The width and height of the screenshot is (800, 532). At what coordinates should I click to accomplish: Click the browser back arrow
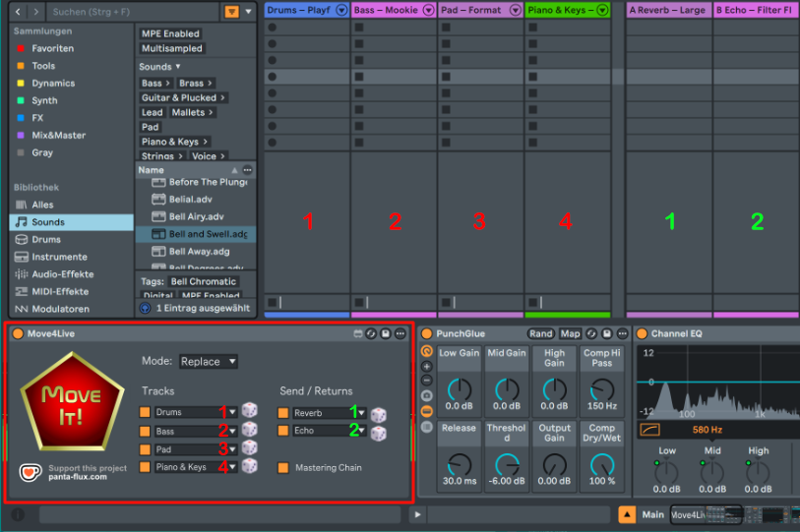pyautogui.click(x=19, y=12)
